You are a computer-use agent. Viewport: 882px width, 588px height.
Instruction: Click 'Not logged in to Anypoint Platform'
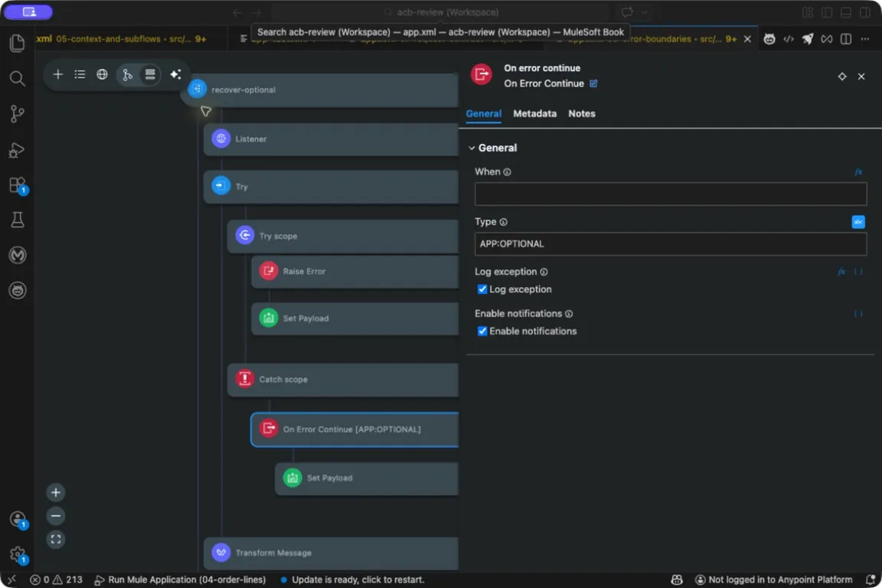pos(774,580)
